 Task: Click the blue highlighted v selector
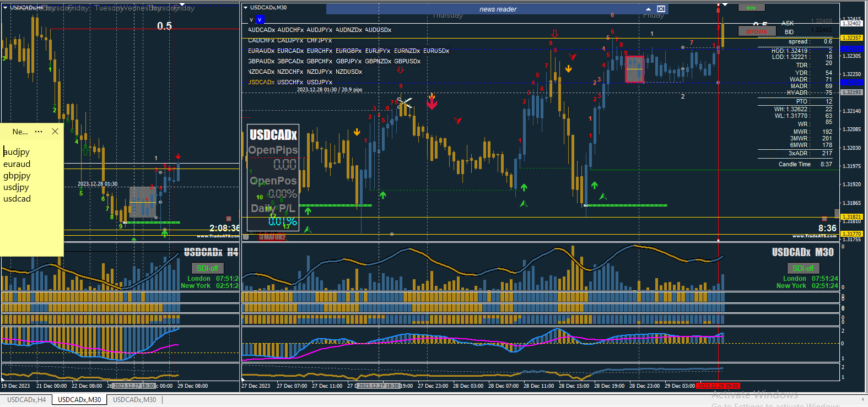pyautogui.click(x=260, y=20)
